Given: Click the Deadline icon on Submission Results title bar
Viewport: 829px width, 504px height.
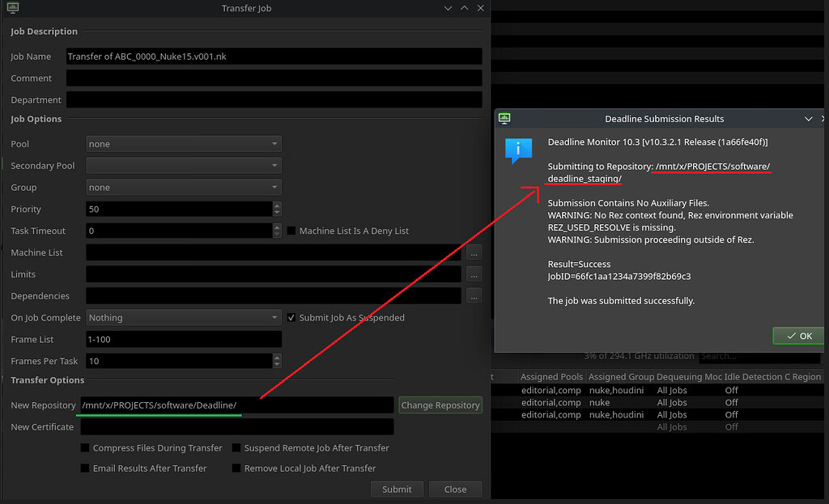Looking at the screenshot, I should [x=504, y=118].
